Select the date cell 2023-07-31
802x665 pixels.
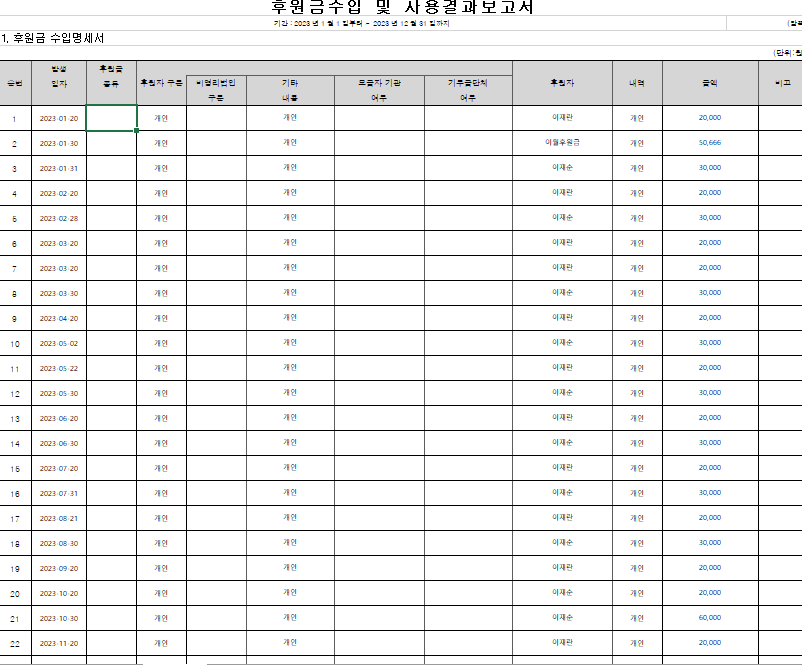pyautogui.click(x=59, y=493)
